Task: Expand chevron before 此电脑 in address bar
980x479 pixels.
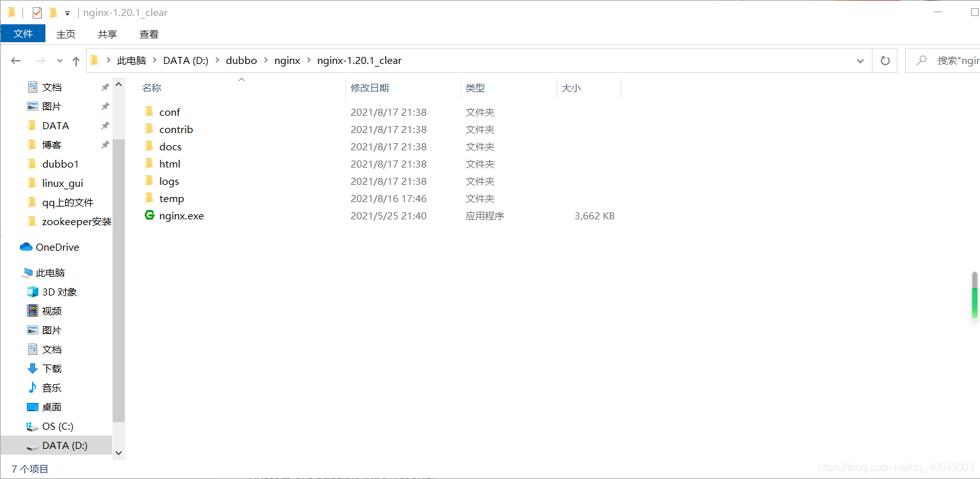Action: (x=109, y=61)
